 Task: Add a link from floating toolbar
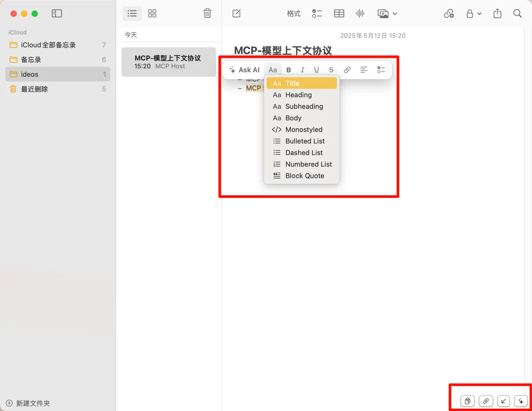(x=347, y=70)
